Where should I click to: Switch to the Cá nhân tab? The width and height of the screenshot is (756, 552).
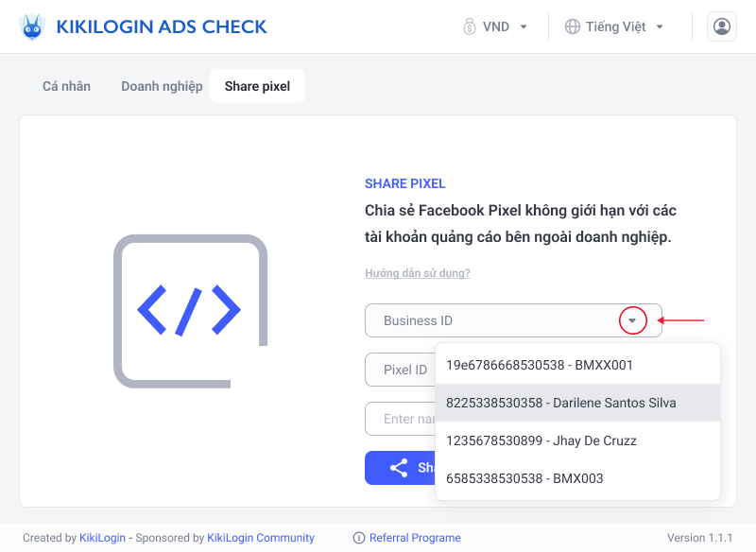(66, 86)
